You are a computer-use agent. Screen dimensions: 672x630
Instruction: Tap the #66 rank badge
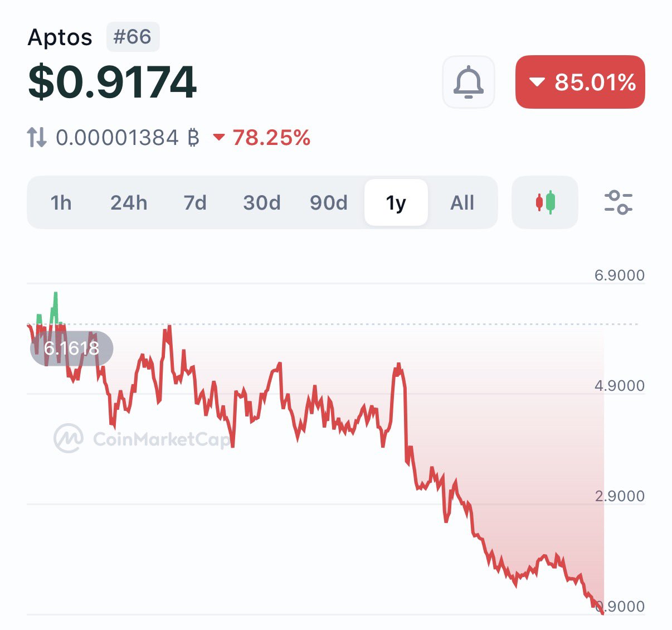(133, 37)
